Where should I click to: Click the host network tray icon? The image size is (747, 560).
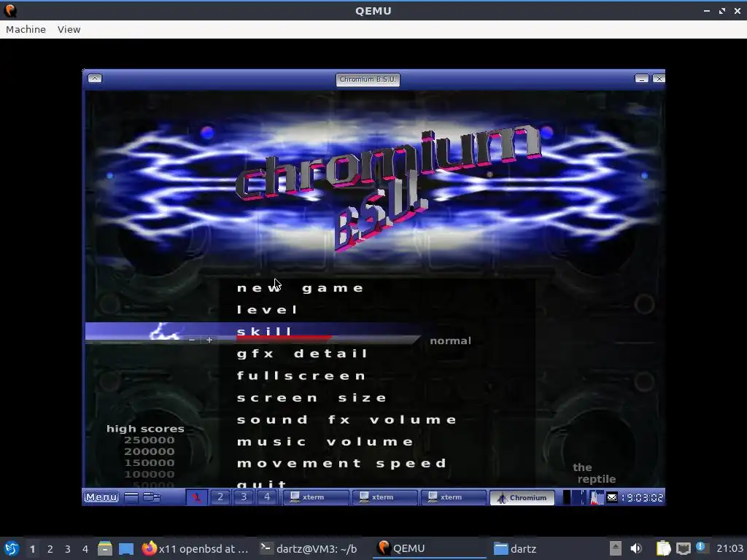(x=683, y=548)
